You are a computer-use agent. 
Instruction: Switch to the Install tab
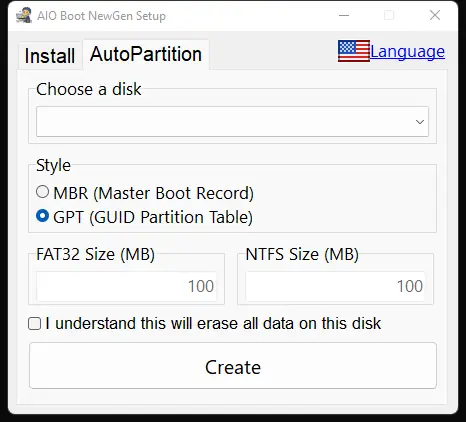pyautogui.click(x=50, y=56)
